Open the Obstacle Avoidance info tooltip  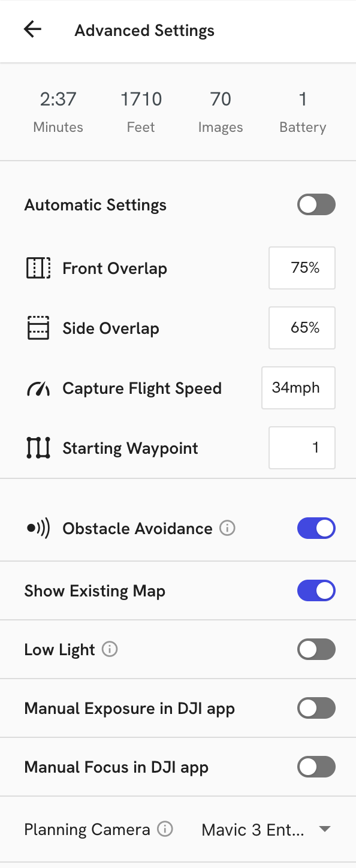click(227, 528)
